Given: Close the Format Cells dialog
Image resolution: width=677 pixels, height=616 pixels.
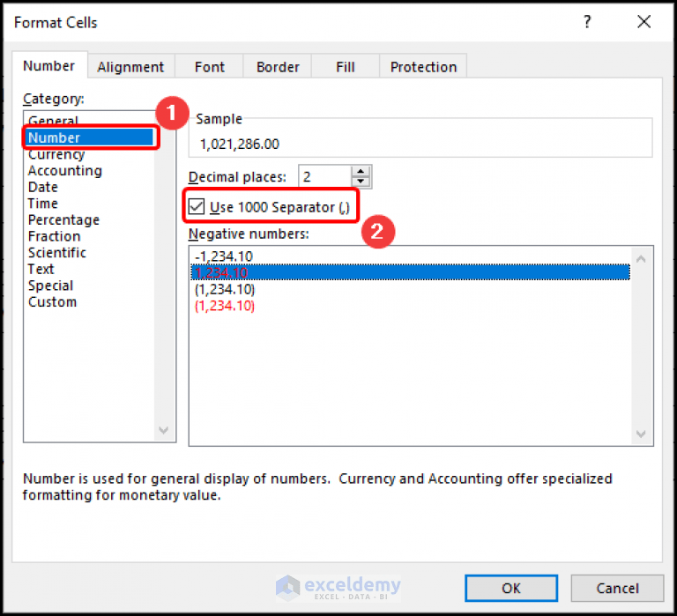Looking at the screenshot, I should pyautogui.click(x=644, y=21).
